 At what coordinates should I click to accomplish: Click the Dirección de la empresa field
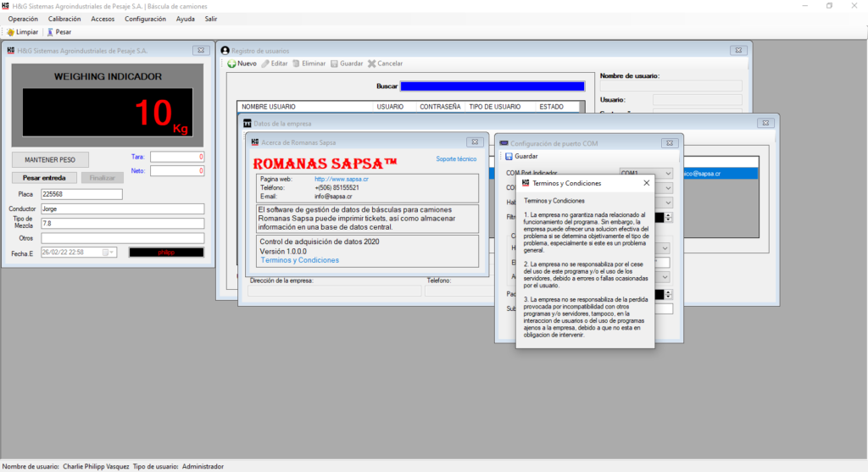tap(334, 291)
